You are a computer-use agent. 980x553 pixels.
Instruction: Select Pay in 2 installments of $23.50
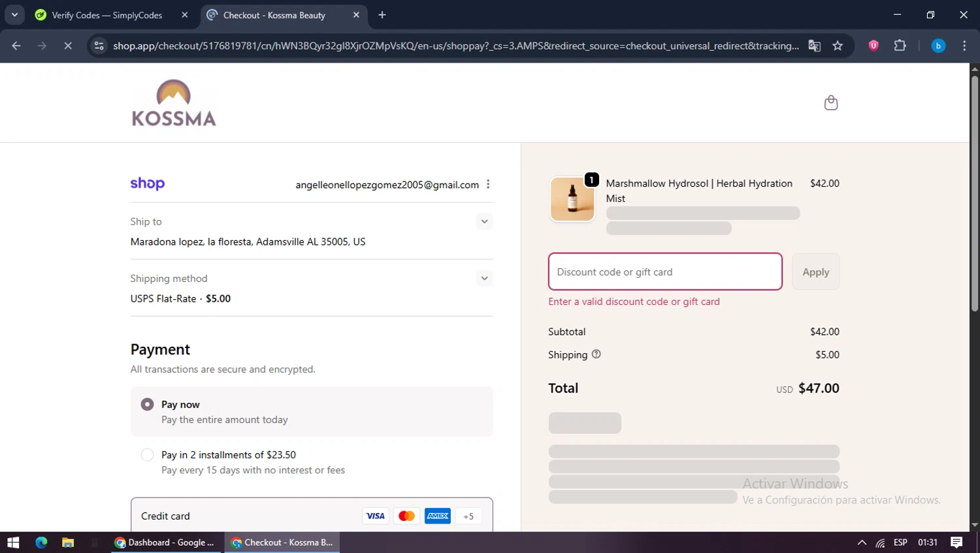click(x=312, y=462)
